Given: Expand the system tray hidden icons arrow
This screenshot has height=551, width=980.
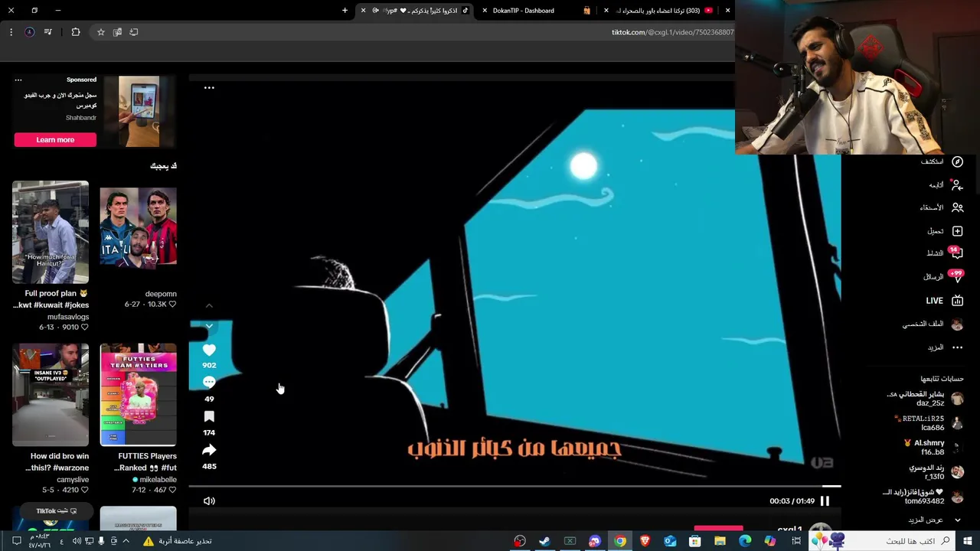Looking at the screenshot, I should pos(126,541).
